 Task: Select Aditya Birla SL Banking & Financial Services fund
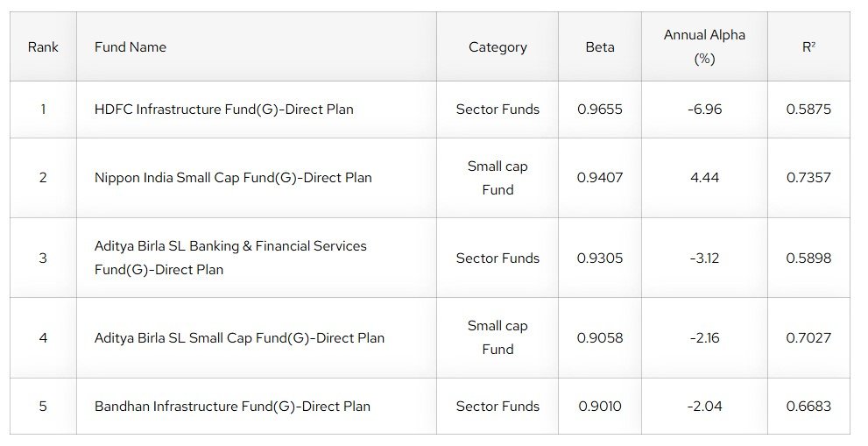point(230,258)
